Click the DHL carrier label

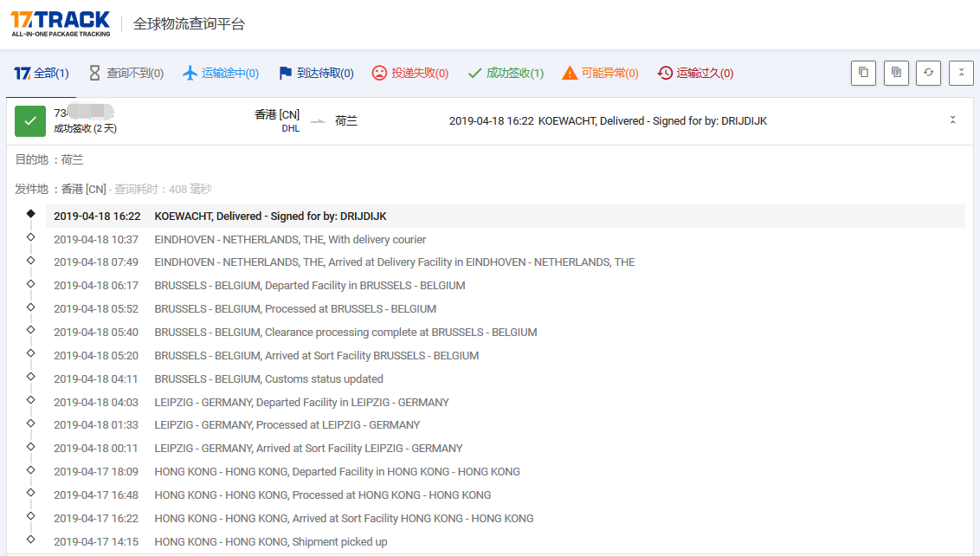(x=290, y=129)
